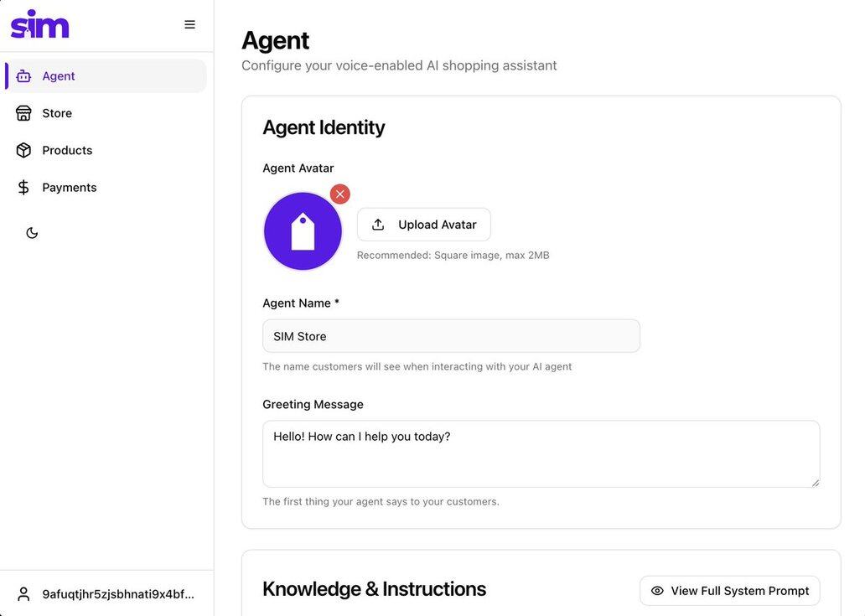The image size is (865, 616).
Task: Select the Payments label in the sidebar
Action: point(70,188)
